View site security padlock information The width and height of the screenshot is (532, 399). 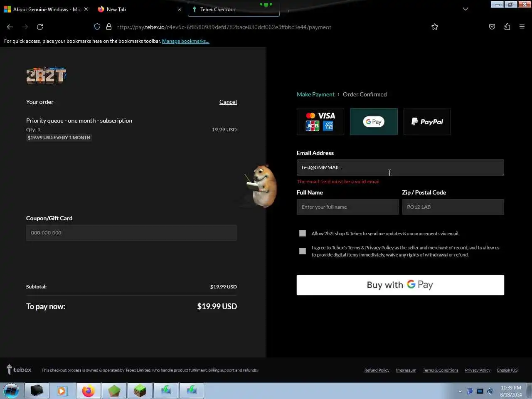[109, 27]
